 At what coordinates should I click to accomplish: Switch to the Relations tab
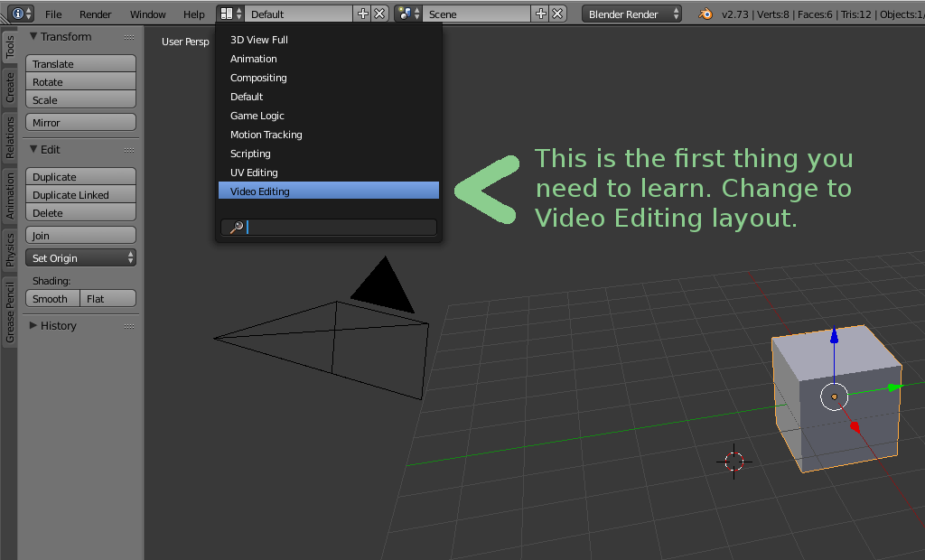click(9, 137)
